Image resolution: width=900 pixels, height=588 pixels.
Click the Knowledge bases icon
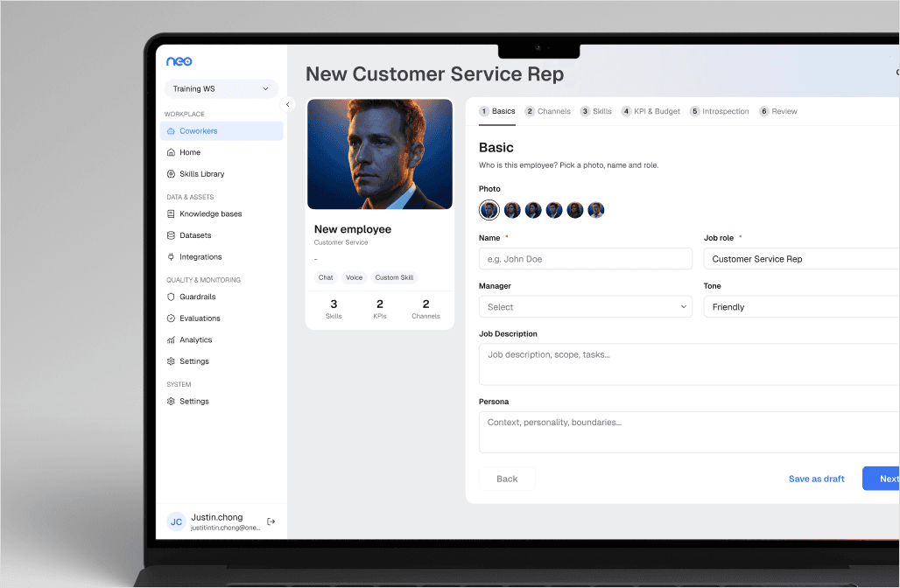[171, 214]
